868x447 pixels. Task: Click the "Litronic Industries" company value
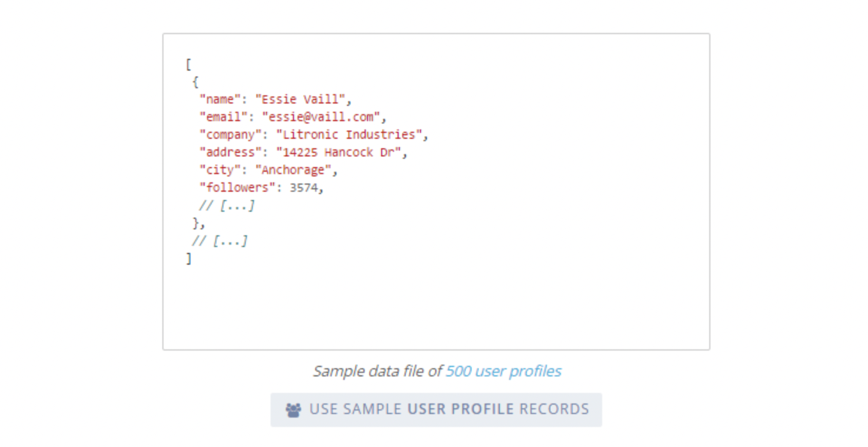click(x=349, y=135)
